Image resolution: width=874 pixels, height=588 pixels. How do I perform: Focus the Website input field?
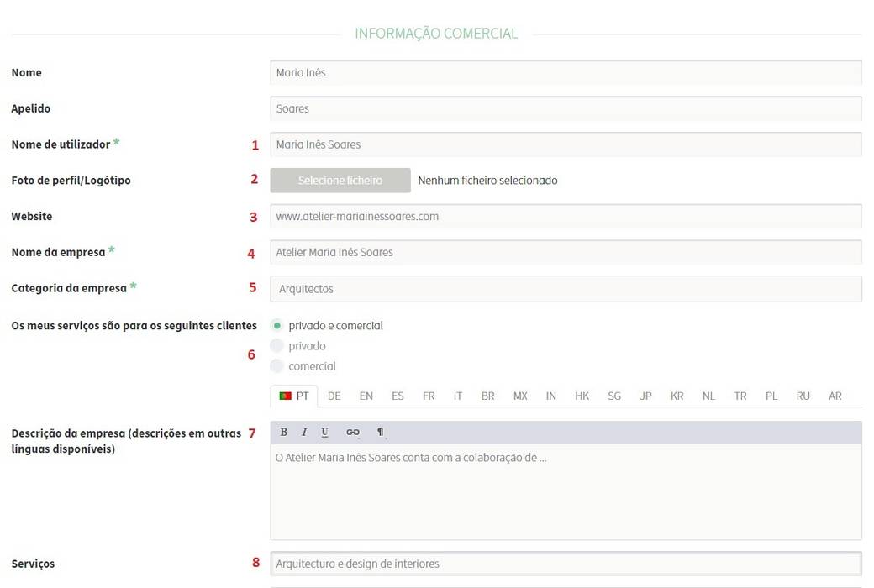click(x=566, y=217)
